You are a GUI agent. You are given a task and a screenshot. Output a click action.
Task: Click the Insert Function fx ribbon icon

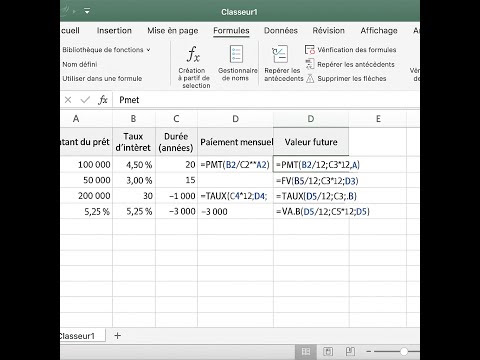point(193,54)
